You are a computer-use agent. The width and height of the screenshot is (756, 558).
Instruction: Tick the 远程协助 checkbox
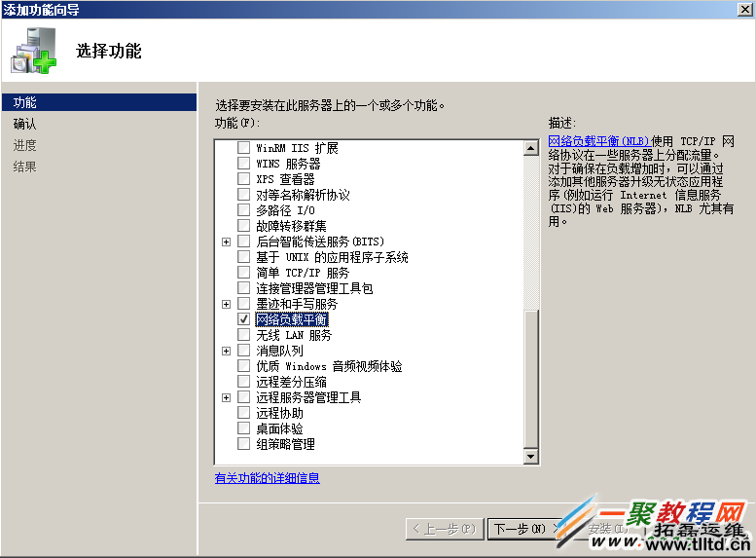pyautogui.click(x=244, y=413)
